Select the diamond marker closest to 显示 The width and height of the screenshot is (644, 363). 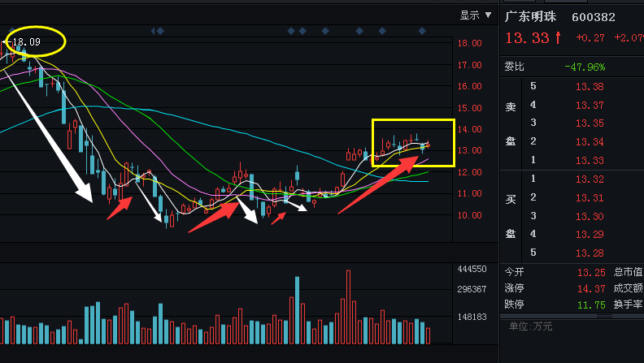coord(422,31)
